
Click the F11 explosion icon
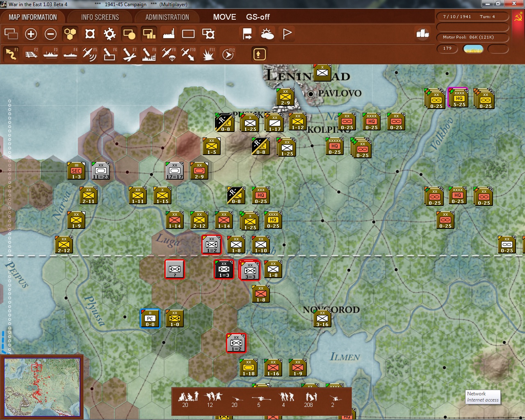208,54
